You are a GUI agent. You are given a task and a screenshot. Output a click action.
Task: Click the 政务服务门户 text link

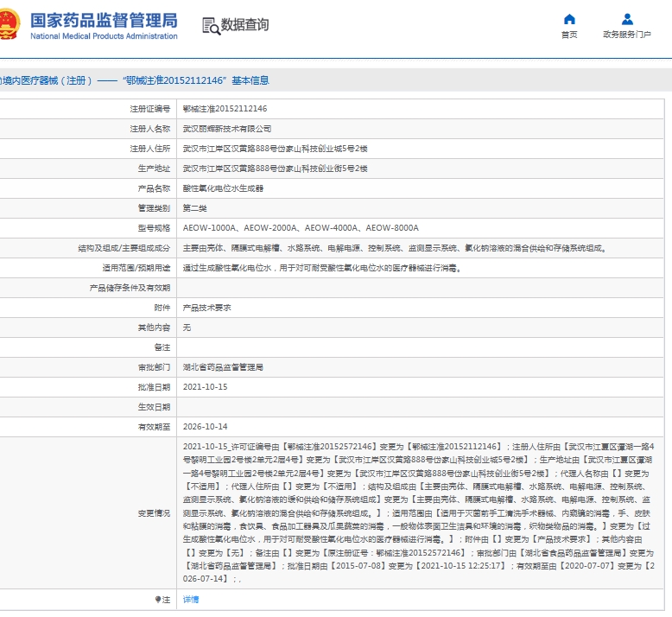[x=627, y=35]
